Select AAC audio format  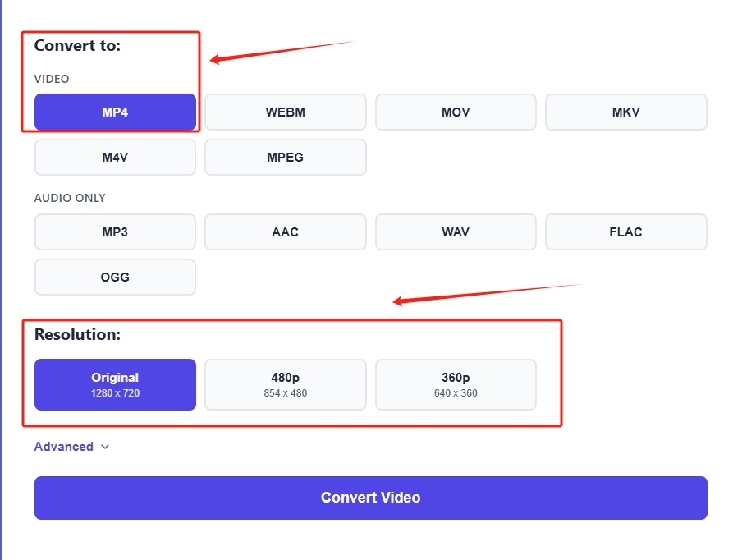tap(285, 232)
